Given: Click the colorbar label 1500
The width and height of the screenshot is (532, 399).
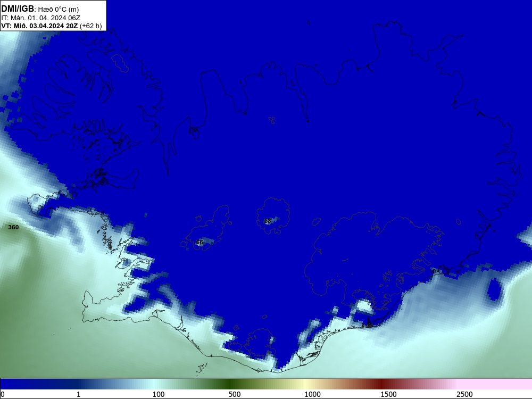Looking at the screenshot, I should pyautogui.click(x=388, y=394).
